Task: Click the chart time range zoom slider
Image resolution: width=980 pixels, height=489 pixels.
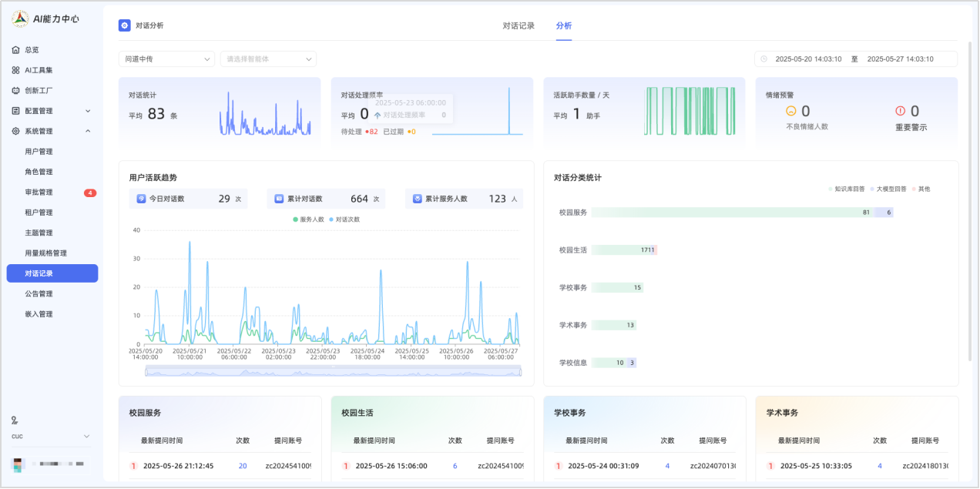Action: pyautogui.click(x=333, y=371)
